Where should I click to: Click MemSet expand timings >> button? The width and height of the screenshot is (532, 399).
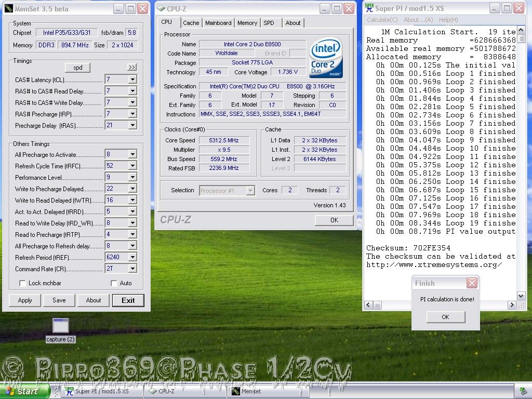click(x=132, y=67)
